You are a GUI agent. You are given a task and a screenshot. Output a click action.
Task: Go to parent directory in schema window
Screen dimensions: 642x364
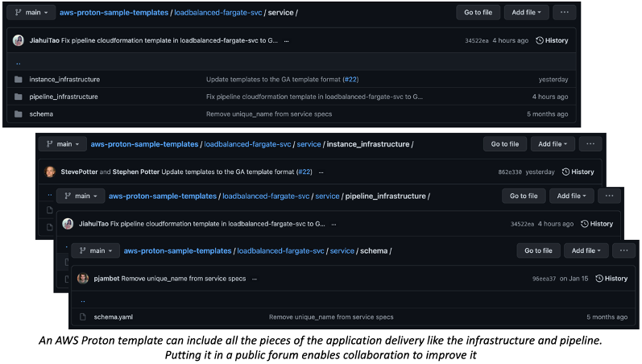click(83, 301)
